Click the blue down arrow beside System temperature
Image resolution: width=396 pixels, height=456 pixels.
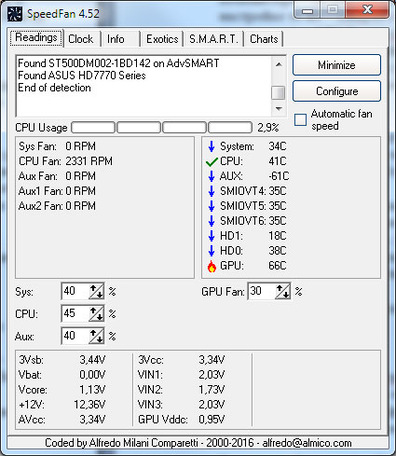click(211, 146)
